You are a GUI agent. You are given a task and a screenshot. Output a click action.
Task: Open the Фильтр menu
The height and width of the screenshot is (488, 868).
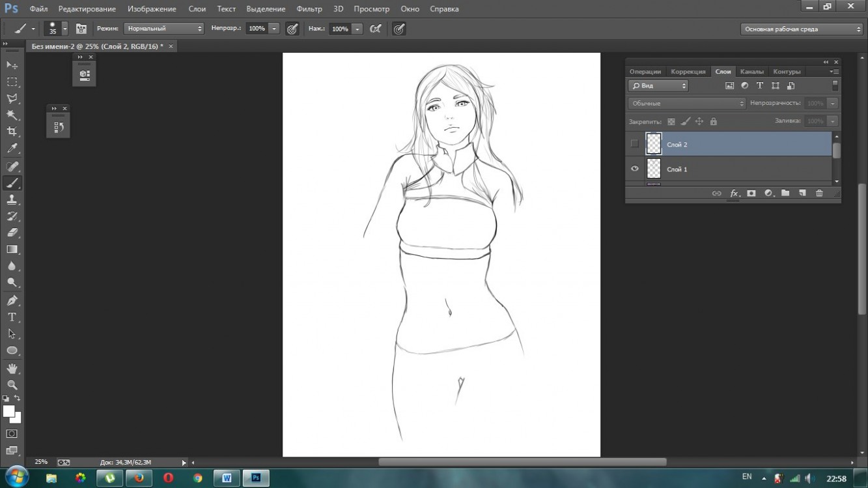pos(309,9)
